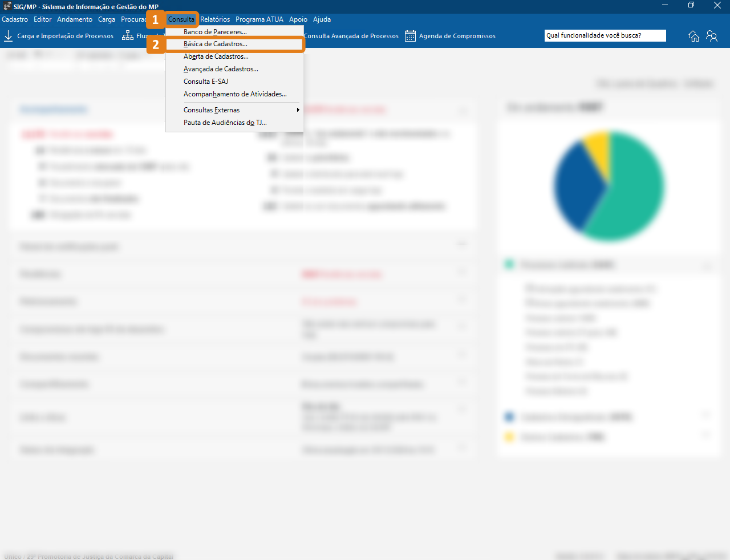Click the users icon beside home
Viewport: 730px width, 560px height.
tap(712, 36)
